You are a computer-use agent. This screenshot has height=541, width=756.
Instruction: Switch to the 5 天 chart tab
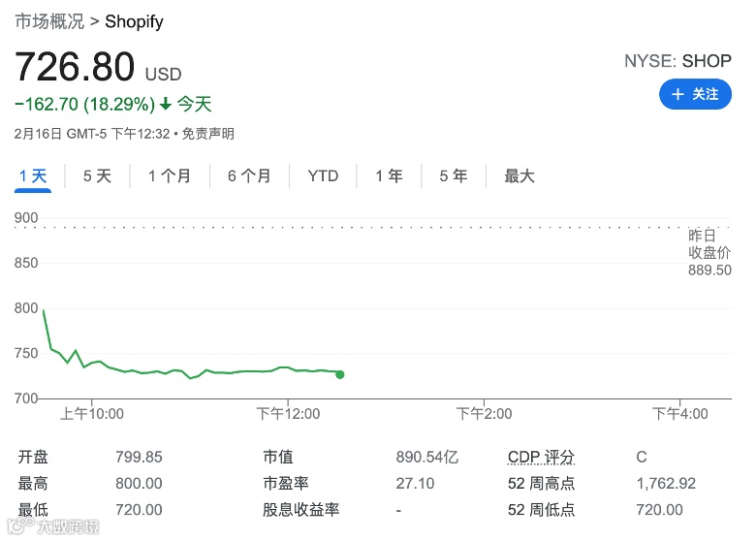pyautogui.click(x=97, y=176)
